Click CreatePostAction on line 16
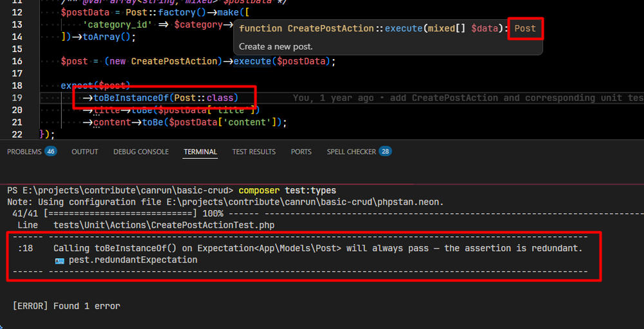Screen dimensions: 644x329 click(174, 61)
